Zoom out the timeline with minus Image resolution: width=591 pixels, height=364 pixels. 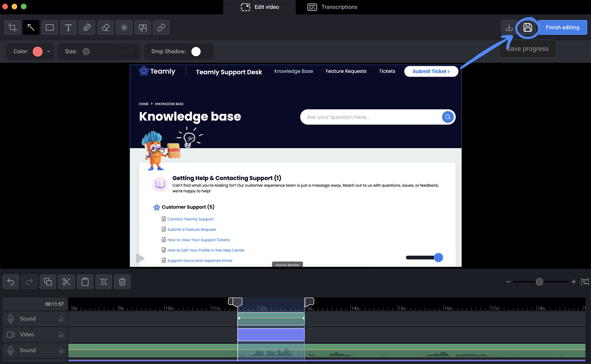pos(508,282)
